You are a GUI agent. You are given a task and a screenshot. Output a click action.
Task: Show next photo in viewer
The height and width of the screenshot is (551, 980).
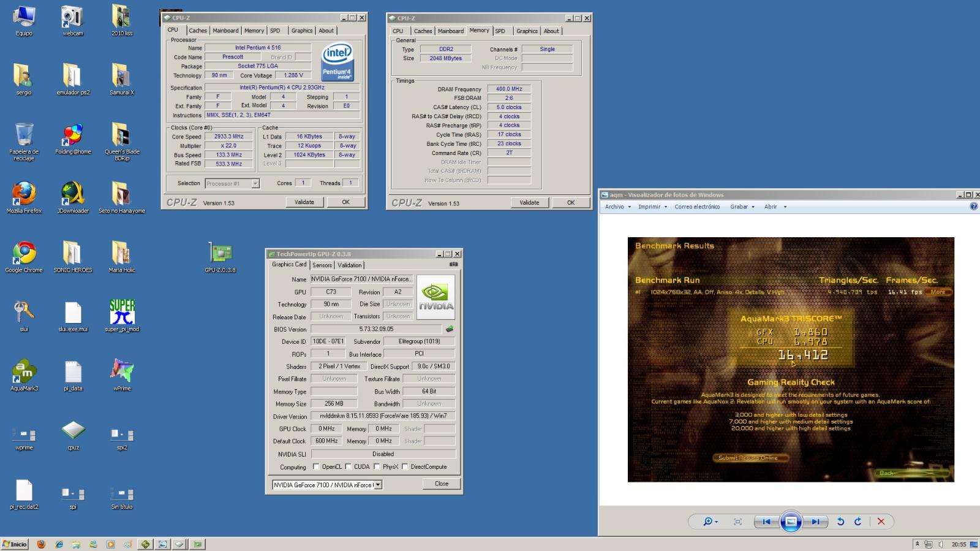(x=815, y=522)
